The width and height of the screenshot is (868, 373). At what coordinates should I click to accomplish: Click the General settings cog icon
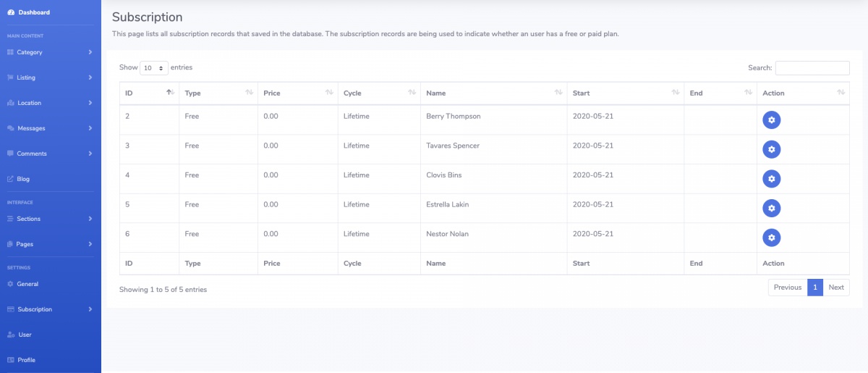[x=10, y=284]
